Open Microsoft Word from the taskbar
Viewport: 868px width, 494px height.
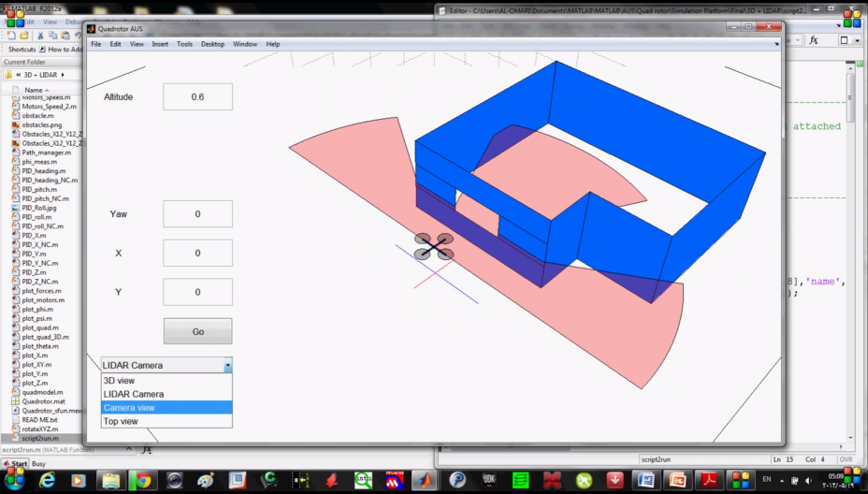tap(646, 480)
